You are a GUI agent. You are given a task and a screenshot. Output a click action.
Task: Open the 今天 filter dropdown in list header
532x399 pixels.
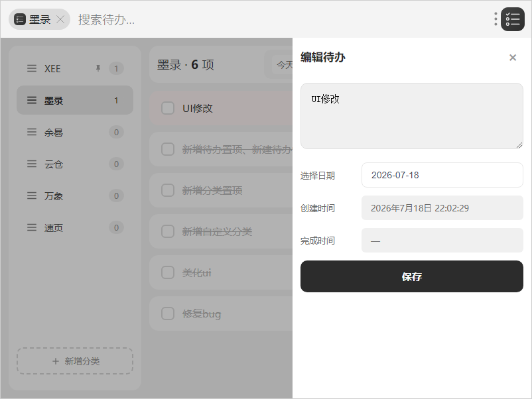pyautogui.click(x=283, y=64)
